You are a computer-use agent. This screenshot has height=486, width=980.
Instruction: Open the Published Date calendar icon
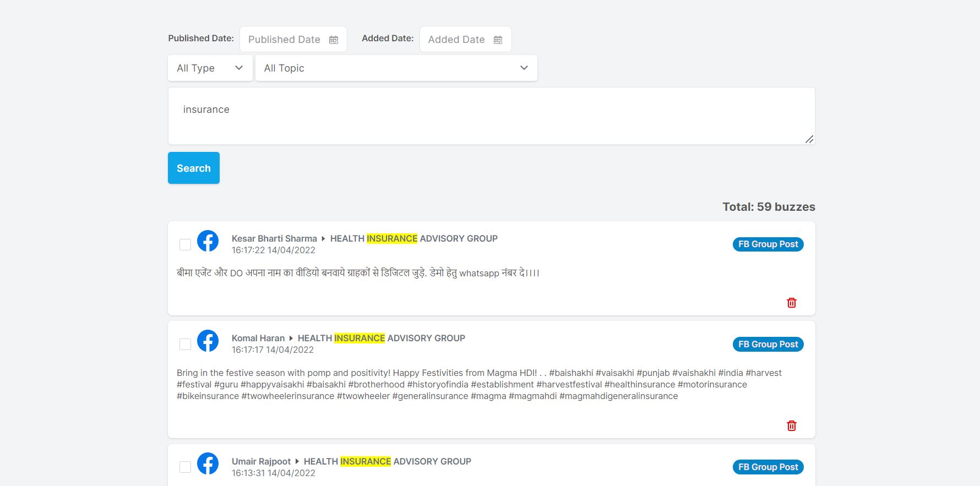[334, 40]
